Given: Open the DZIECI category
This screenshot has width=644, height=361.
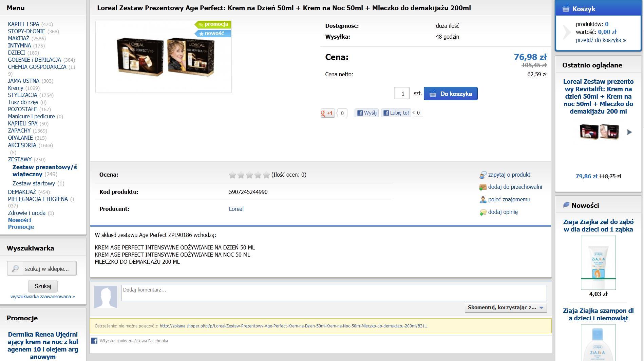Looking at the screenshot, I should pyautogui.click(x=17, y=53).
